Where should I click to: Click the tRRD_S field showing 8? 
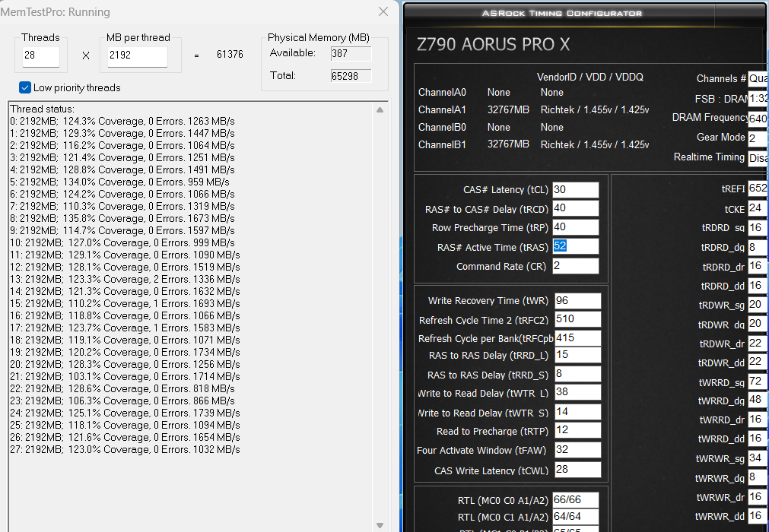click(x=578, y=374)
